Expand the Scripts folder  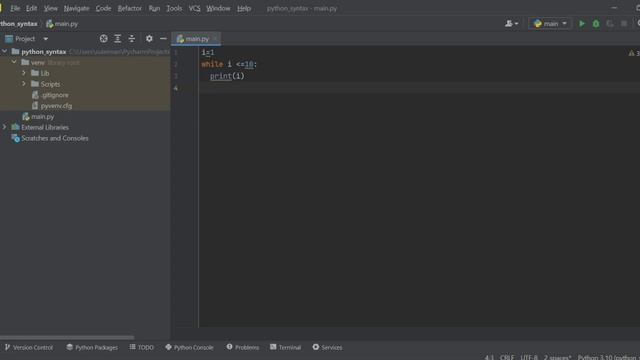tap(24, 84)
